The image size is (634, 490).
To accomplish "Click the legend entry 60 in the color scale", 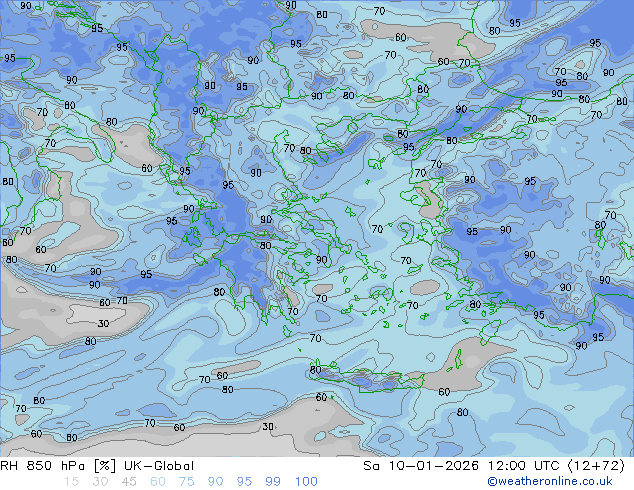I will 158,482.
